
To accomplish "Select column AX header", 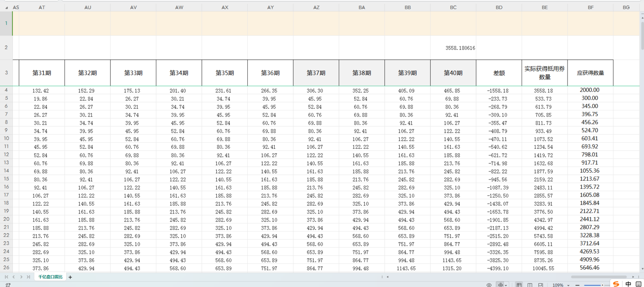I will coord(225,8).
